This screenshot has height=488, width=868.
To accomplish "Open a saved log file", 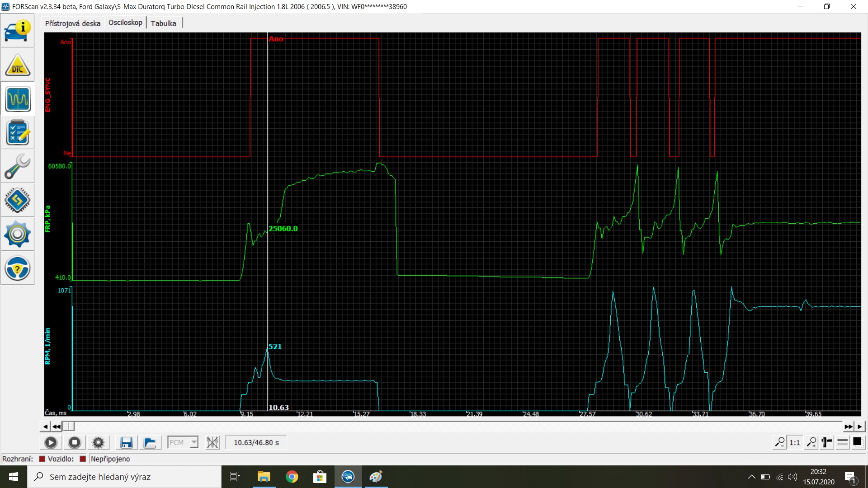I will pyautogui.click(x=150, y=442).
